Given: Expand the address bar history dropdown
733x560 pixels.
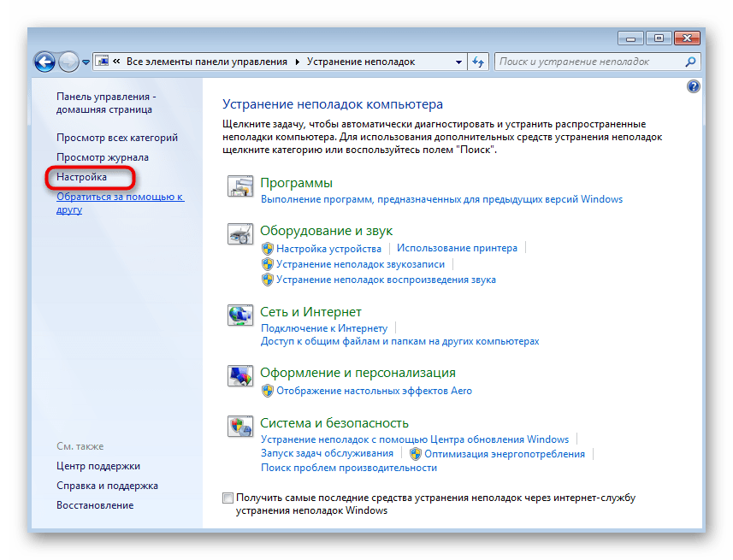Looking at the screenshot, I should [x=458, y=62].
